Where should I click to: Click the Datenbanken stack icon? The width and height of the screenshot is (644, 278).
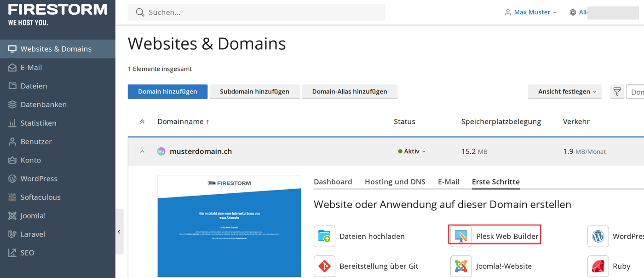[x=12, y=104]
